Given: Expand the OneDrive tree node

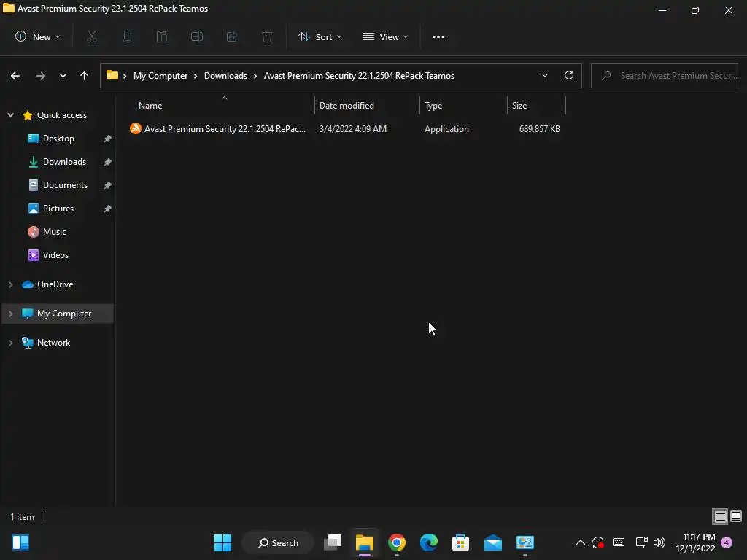Looking at the screenshot, I should point(10,284).
